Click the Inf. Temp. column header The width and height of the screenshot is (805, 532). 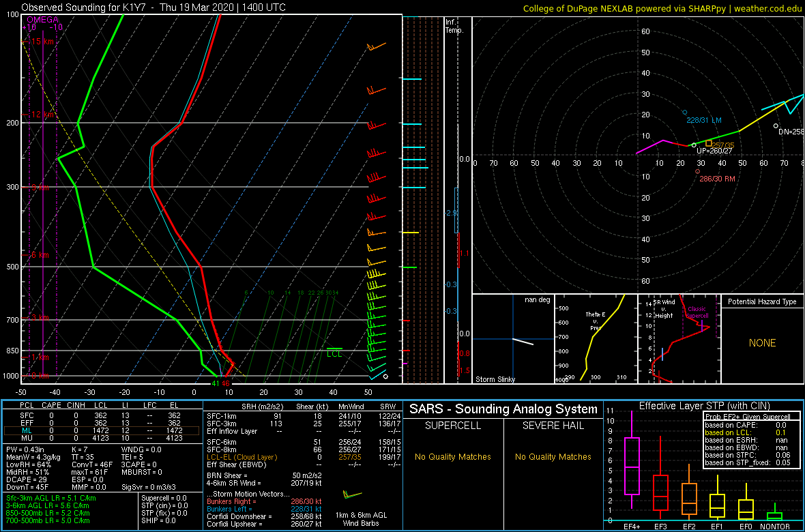pos(454,26)
